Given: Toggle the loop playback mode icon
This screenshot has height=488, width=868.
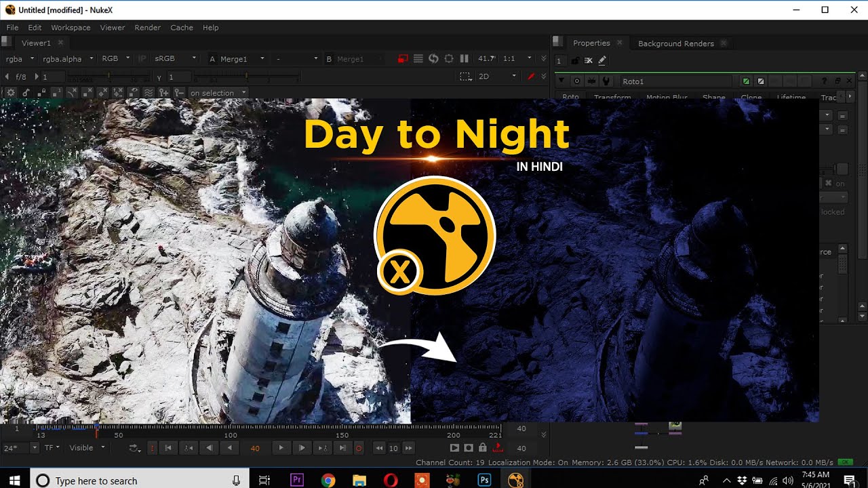Looking at the screenshot, I should [x=135, y=448].
